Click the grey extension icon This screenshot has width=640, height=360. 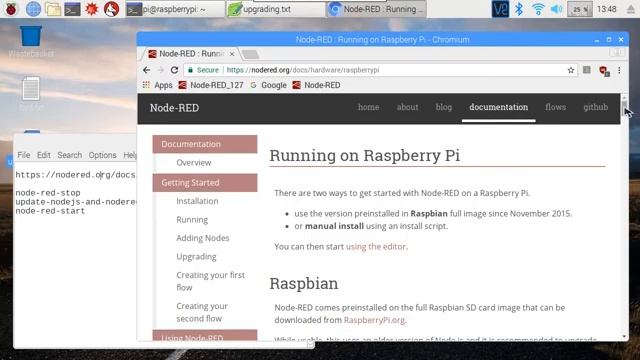tap(587, 70)
